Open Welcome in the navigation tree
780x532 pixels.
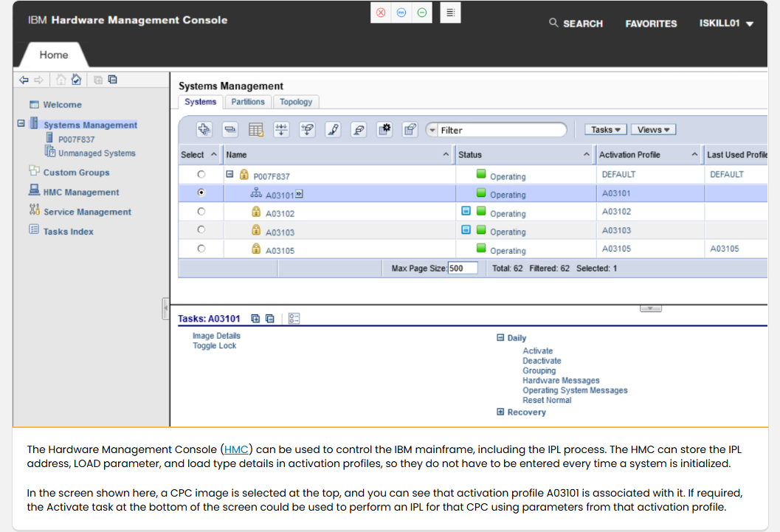tap(62, 105)
